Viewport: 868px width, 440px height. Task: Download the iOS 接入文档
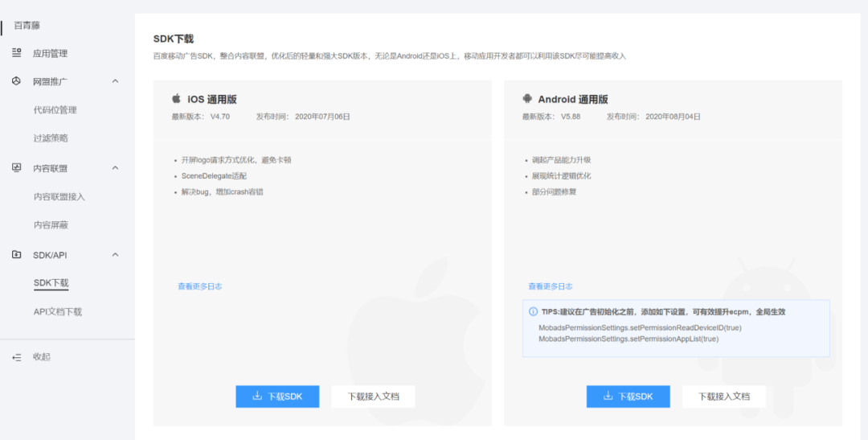[373, 397]
